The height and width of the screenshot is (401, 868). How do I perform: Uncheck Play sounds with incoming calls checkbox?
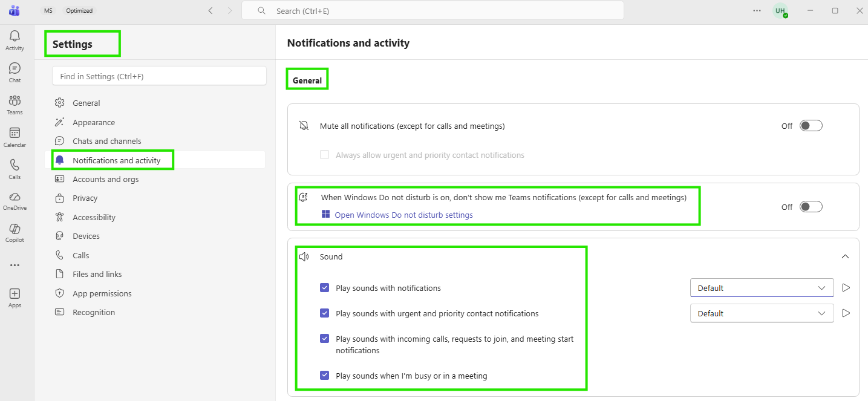(324, 339)
